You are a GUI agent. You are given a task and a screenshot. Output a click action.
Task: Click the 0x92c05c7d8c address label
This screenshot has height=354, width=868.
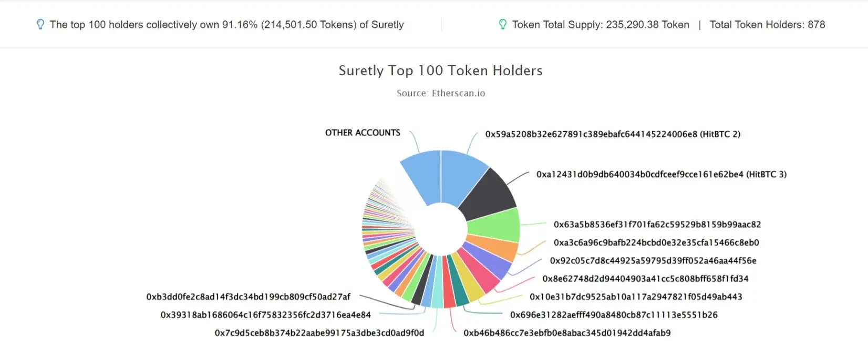(653, 260)
